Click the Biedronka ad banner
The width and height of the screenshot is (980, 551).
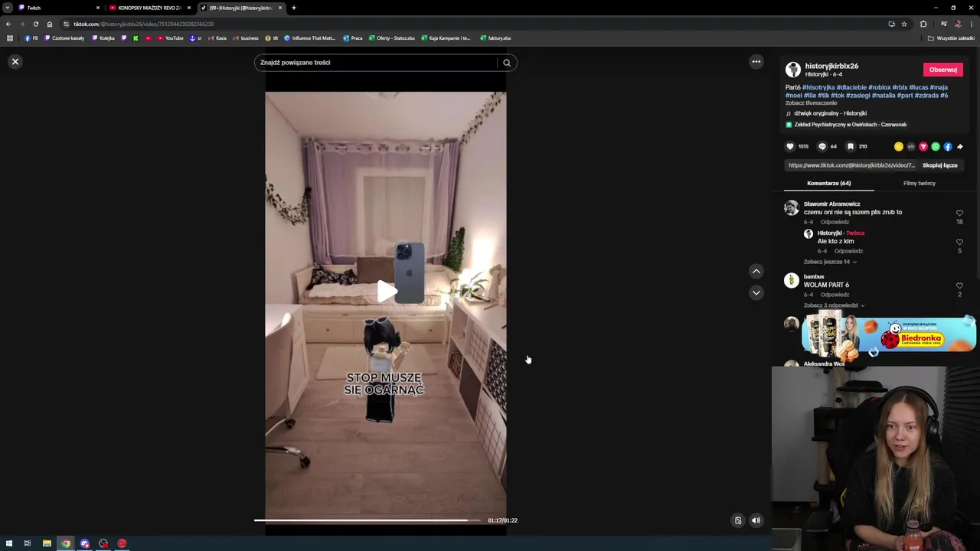(x=889, y=334)
